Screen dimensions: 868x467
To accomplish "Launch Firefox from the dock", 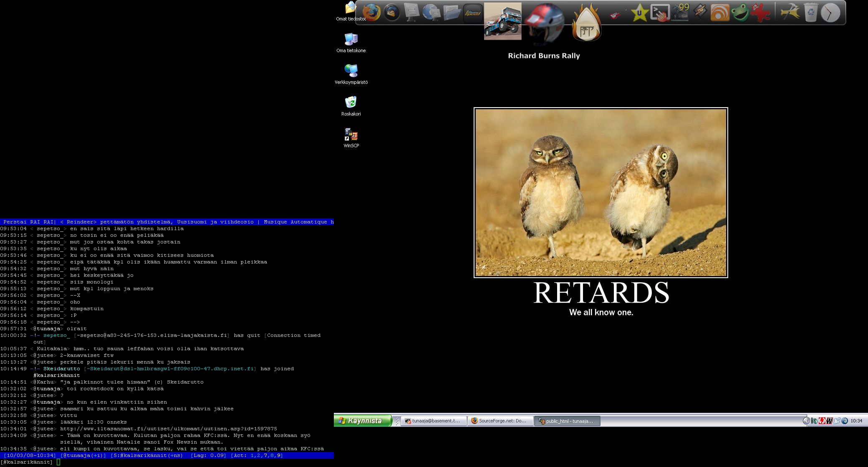I will [x=371, y=13].
